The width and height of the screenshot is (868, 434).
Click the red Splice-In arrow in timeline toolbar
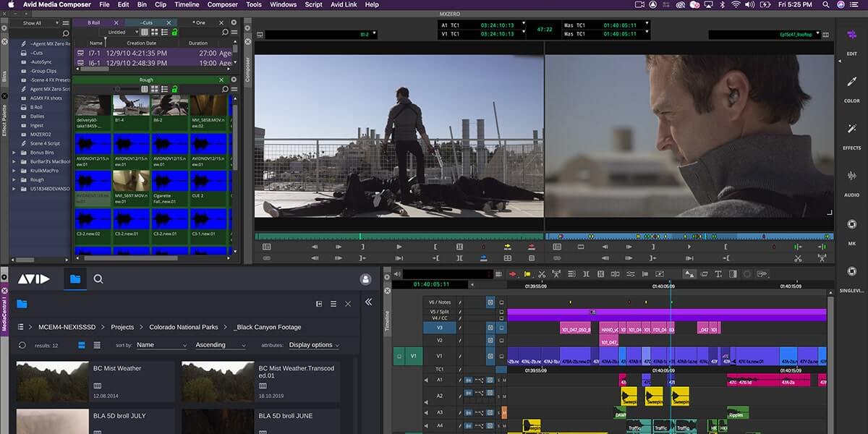(513, 274)
